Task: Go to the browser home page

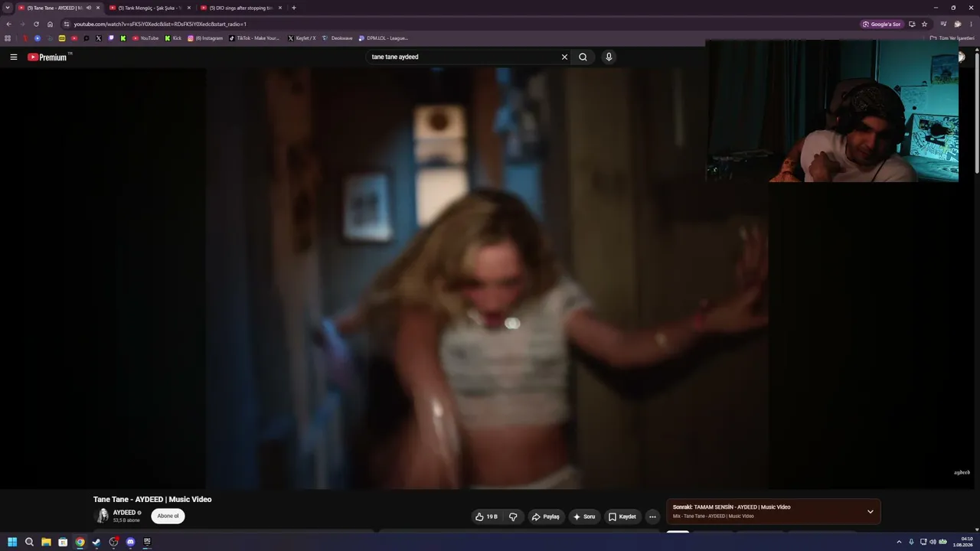Action: click(51, 24)
